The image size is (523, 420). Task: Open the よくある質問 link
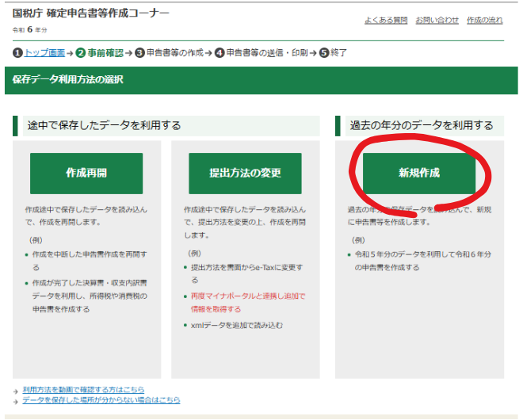point(386,20)
